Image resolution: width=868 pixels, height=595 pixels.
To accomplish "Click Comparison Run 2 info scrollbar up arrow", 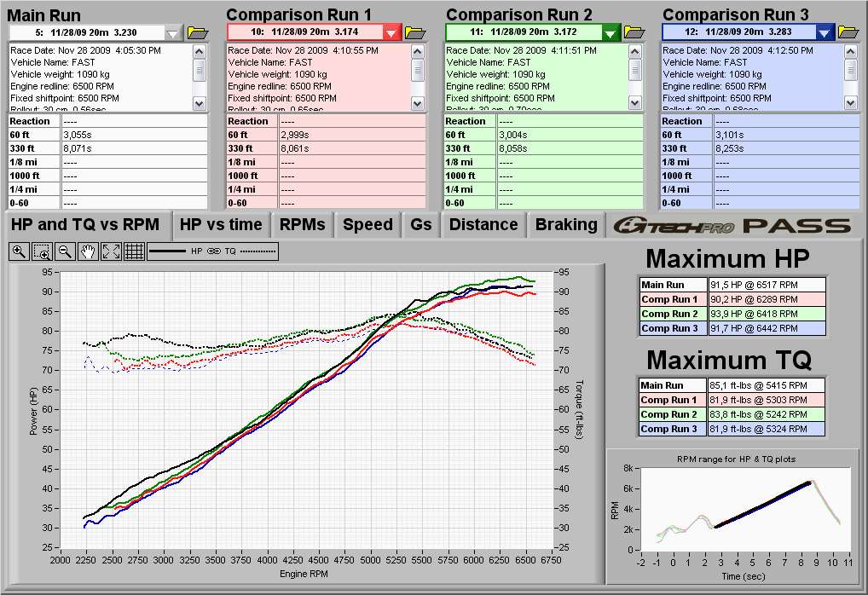I will tap(635, 50).
